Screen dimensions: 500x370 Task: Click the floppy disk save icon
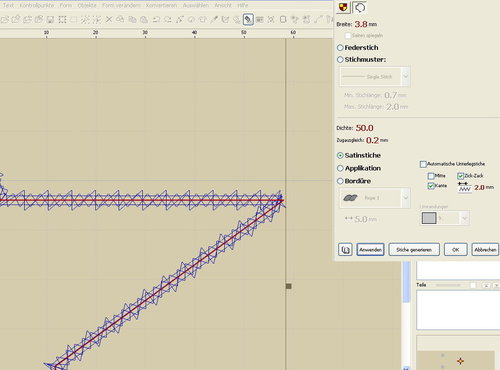coord(50,20)
